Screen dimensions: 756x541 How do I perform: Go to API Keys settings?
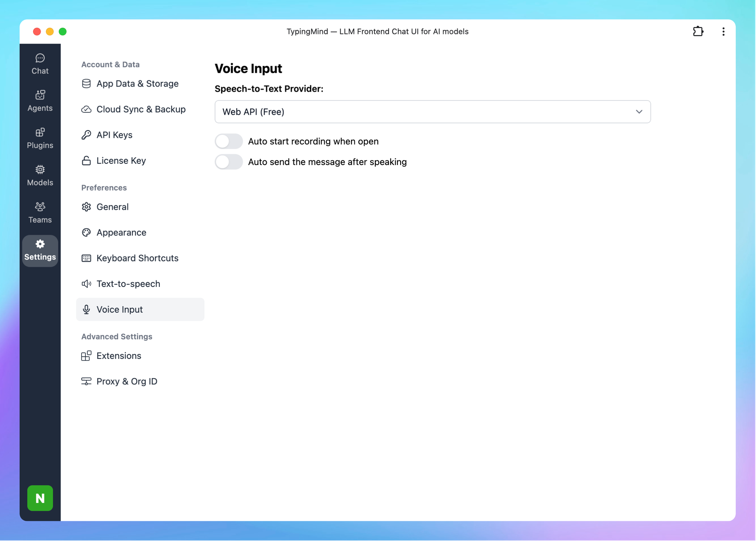coord(140,135)
